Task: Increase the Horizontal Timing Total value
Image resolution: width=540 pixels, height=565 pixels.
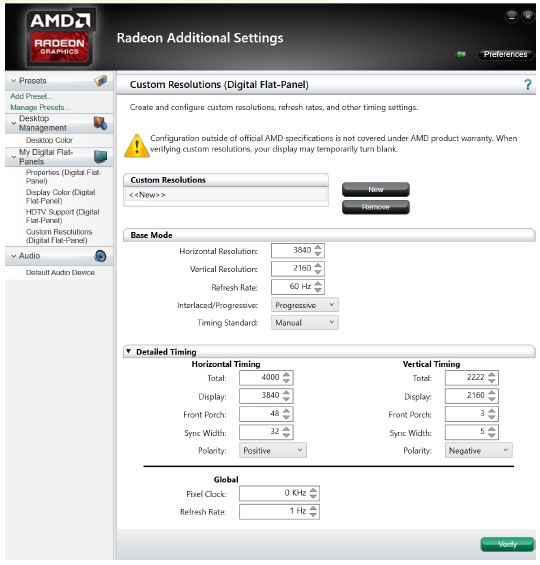Action: click(286, 374)
